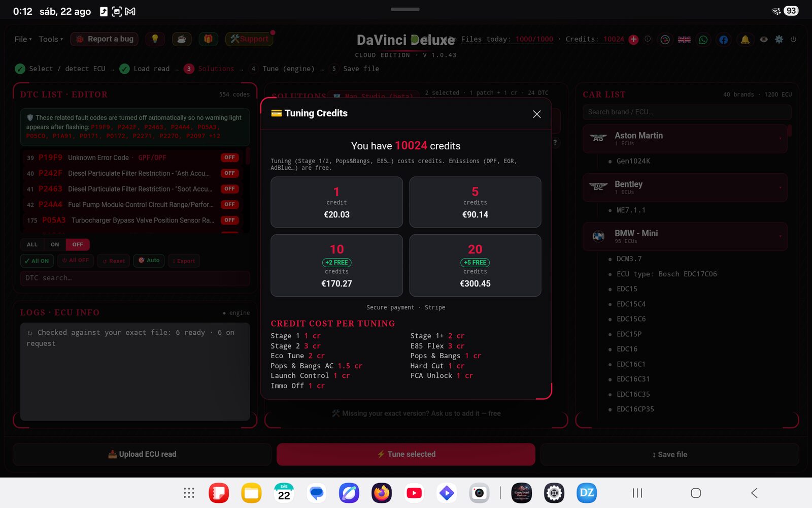
Task: Click the Upload ECU read button
Action: point(142,454)
